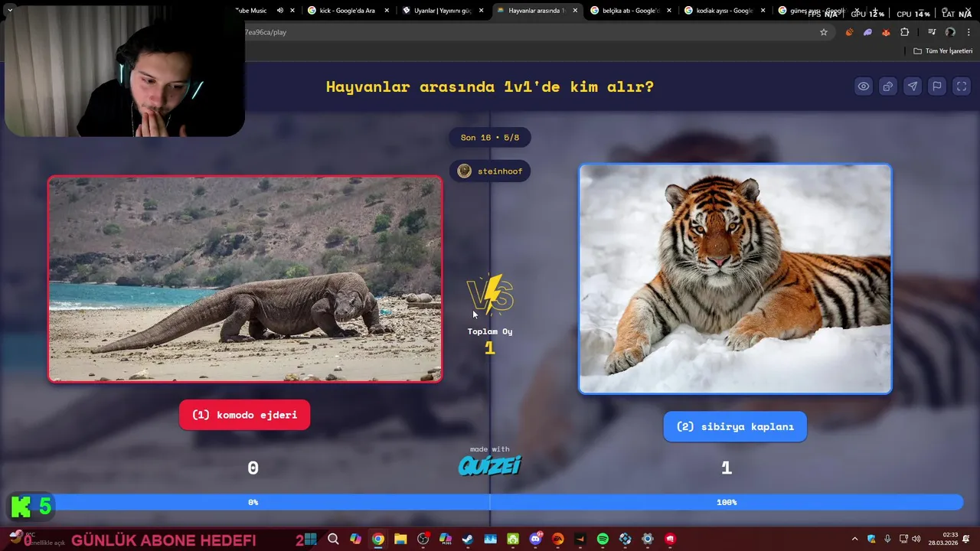This screenshot has width=980, height=551.
Task: Click the eye icon in the quiz toolbar
Action: (x=864, y=86)
